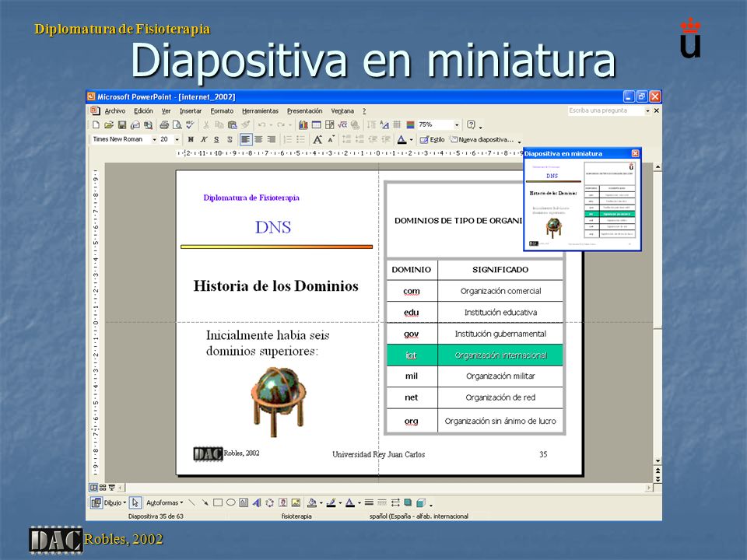Insert a text box from drawing toolbar
The image size is (747, 560).
244,502
